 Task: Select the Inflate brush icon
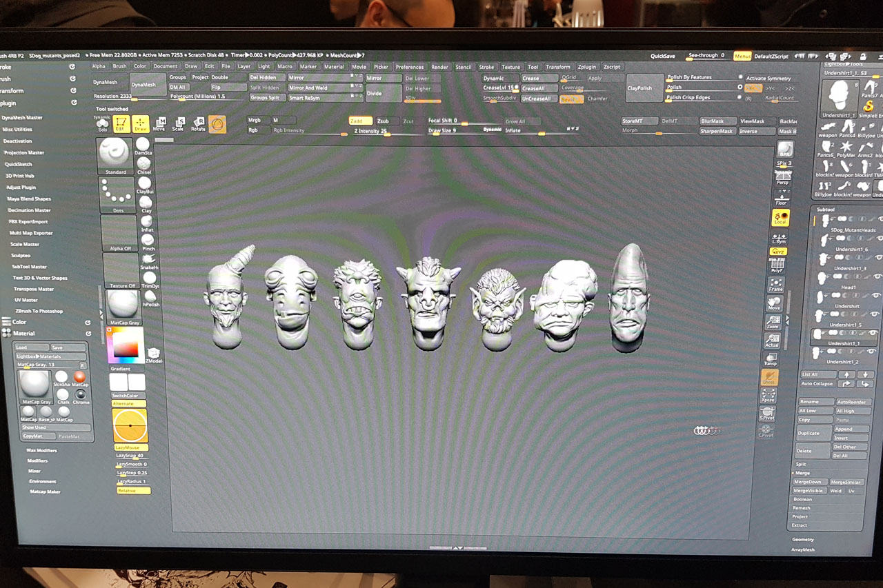coord(147,223)
